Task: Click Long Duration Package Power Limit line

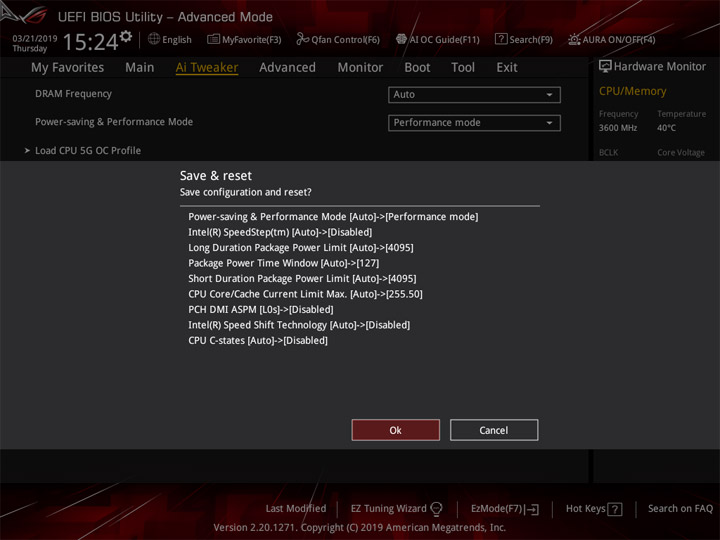Action: (x=301, y=248)
